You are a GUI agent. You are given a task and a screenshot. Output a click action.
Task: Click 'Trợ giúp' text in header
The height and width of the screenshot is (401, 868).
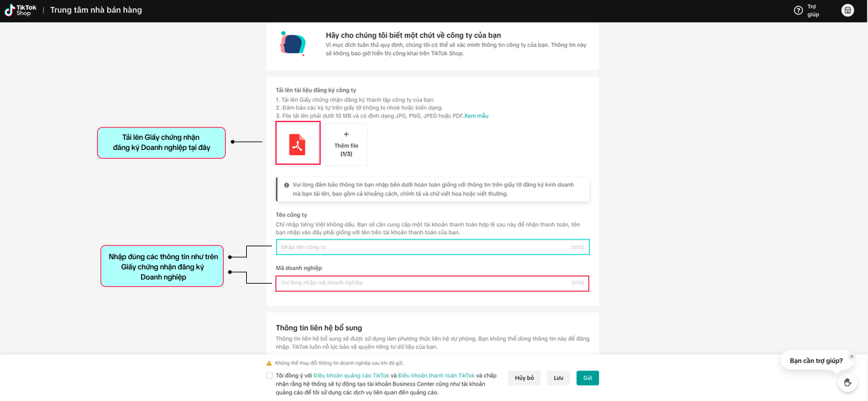[812, 10]
